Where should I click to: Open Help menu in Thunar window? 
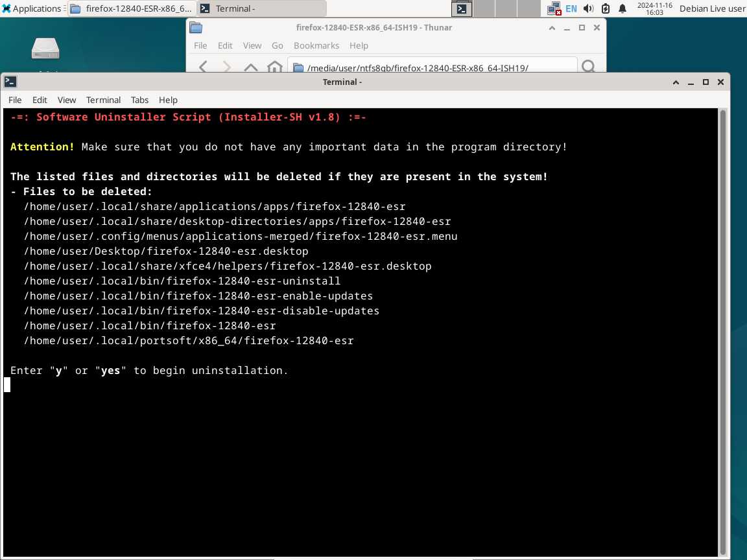click(x=359, y=46)
